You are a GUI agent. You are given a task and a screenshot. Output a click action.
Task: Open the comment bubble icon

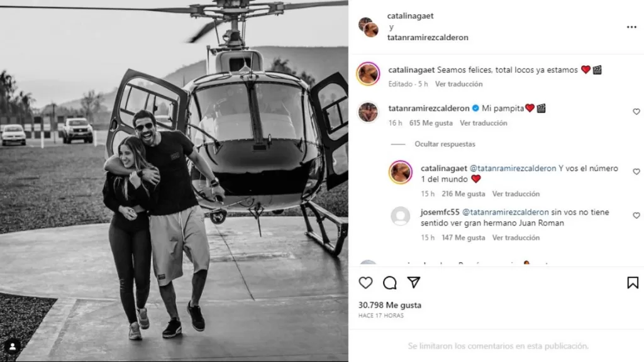(x=389, y=283)
